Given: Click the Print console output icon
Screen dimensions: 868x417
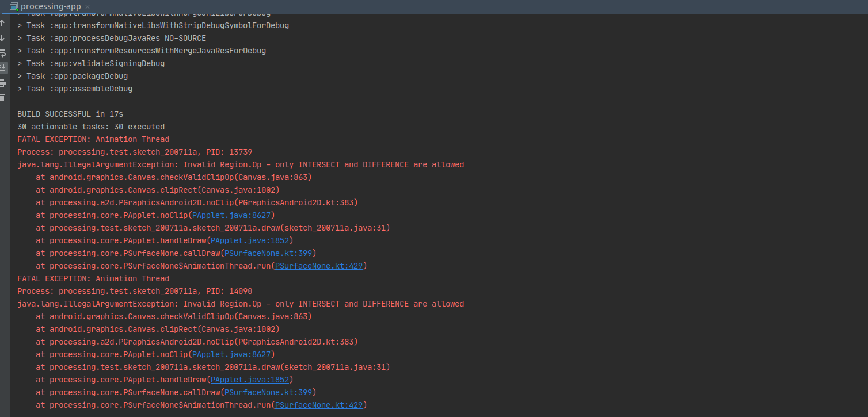Looking at the screenshot, I should pyautogui.click(x=3, y=82).
